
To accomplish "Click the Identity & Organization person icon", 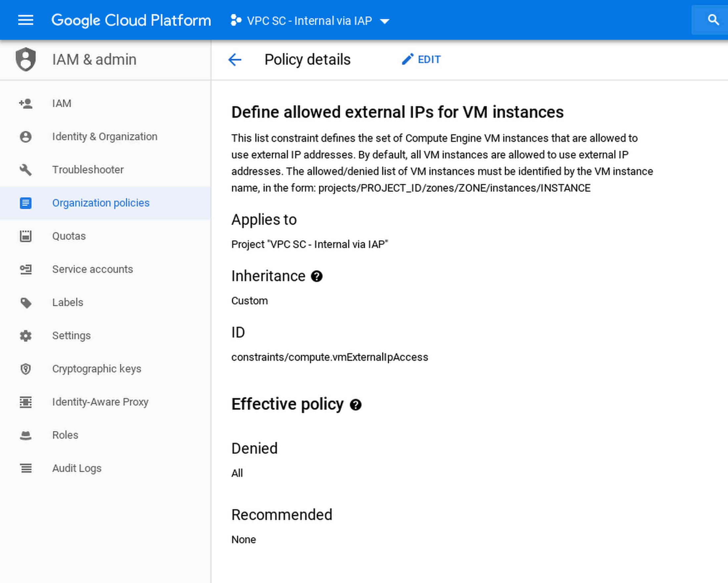I will pos(26,137).
